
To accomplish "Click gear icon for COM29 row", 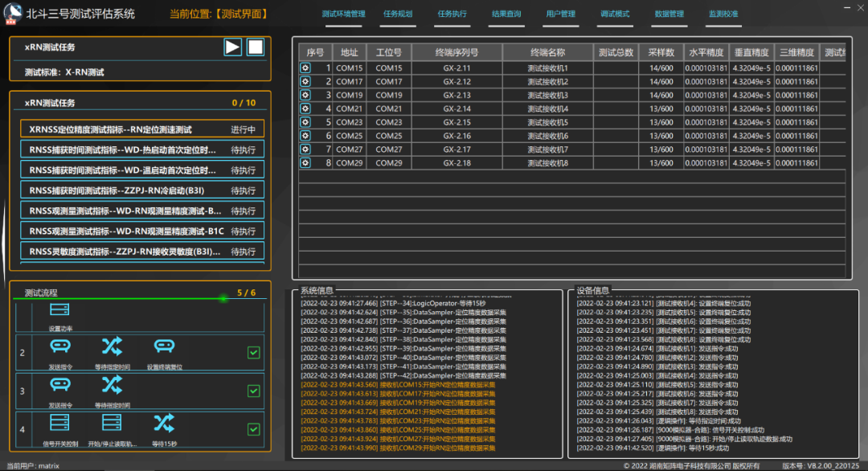I will 305,162.
